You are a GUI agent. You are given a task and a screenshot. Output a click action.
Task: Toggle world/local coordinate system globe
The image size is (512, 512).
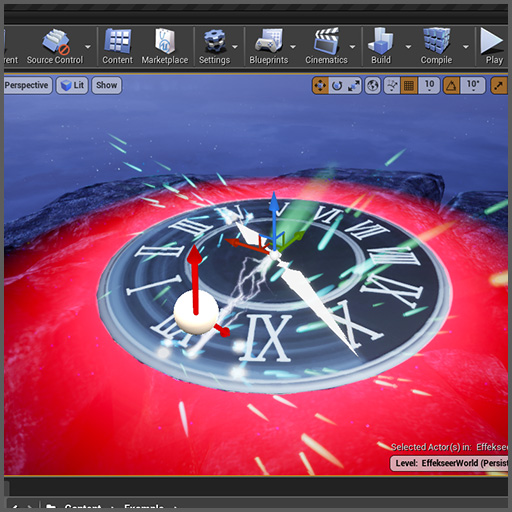[373, 86]
